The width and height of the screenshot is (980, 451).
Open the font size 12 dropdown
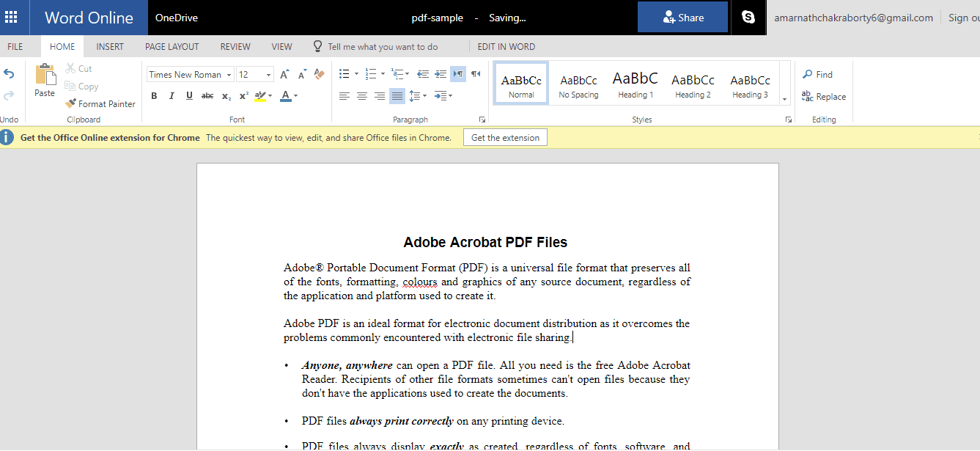coord(255,74)
